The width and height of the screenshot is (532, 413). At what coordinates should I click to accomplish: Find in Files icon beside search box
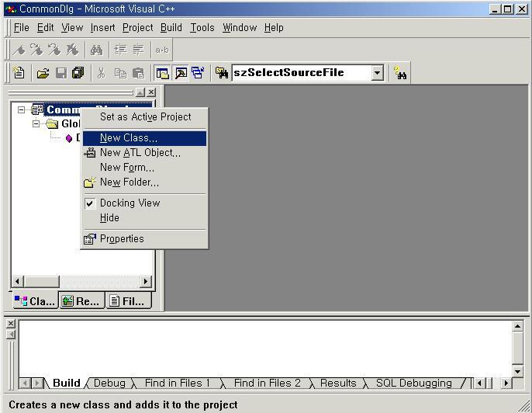point(222,73)
